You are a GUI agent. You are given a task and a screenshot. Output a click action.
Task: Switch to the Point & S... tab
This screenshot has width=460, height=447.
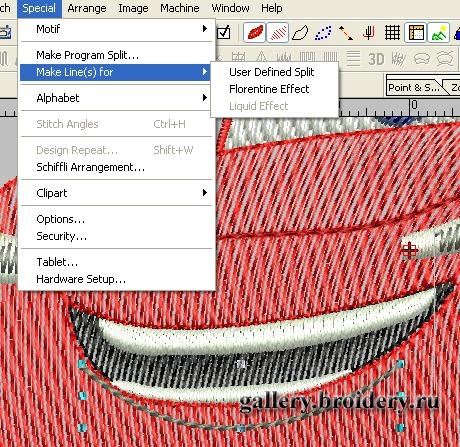pyautogui.click(x=414, y=88)
